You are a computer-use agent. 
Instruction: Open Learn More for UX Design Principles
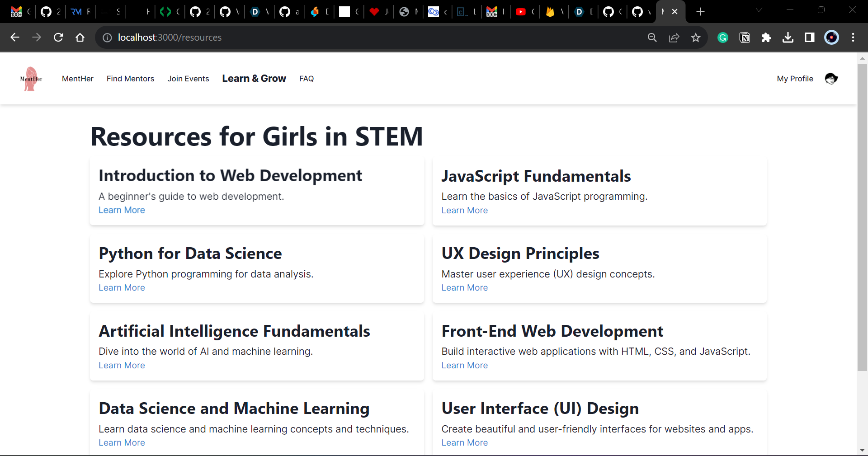click(465, 288)
